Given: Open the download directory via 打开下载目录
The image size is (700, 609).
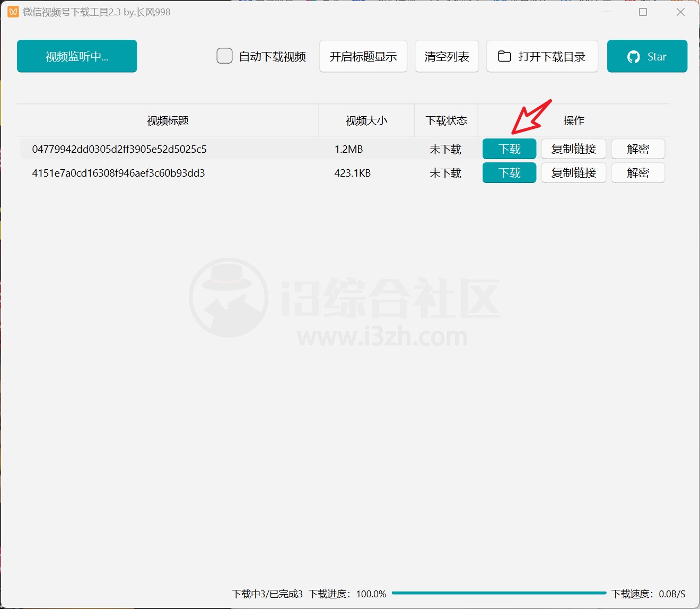Looking at the screenshot, I should pyautogui.click(x=542, y=56).
